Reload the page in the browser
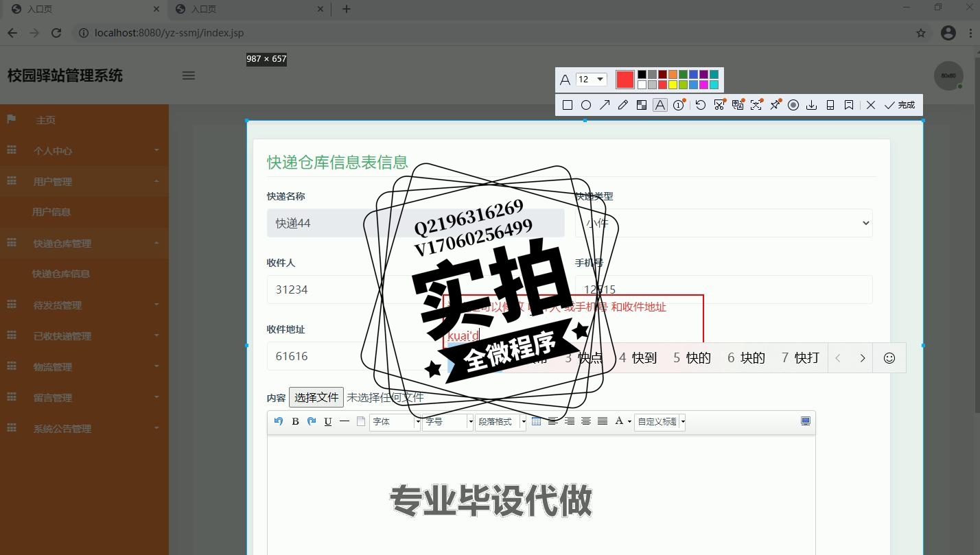 click(x=57, y=33)
